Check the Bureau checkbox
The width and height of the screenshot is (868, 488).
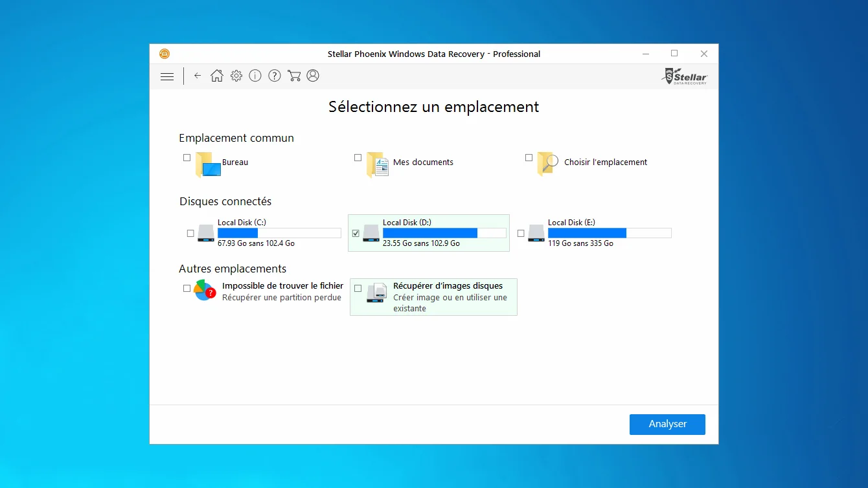(x=187, y=157)
